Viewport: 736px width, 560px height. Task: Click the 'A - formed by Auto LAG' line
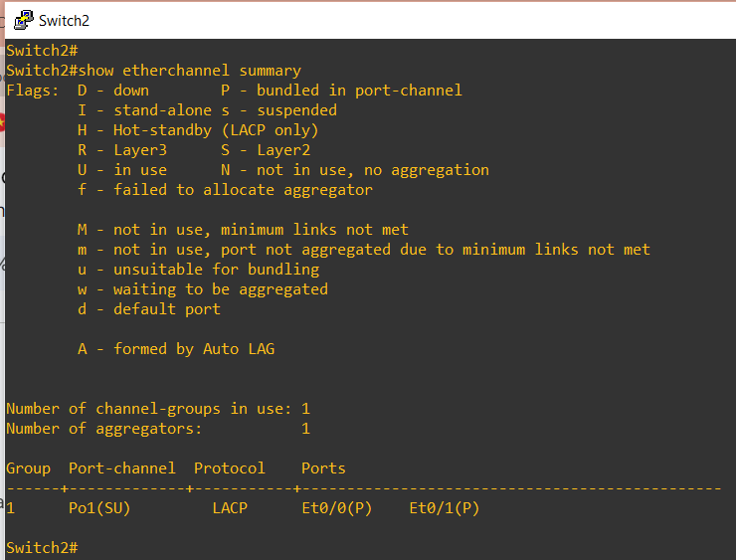[176, 349]
